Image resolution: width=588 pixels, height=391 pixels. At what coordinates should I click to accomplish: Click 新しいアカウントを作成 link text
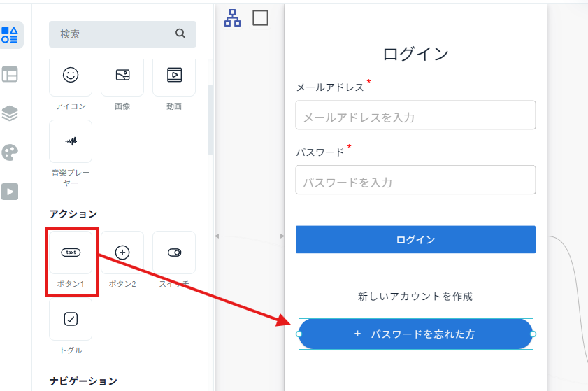415,297
